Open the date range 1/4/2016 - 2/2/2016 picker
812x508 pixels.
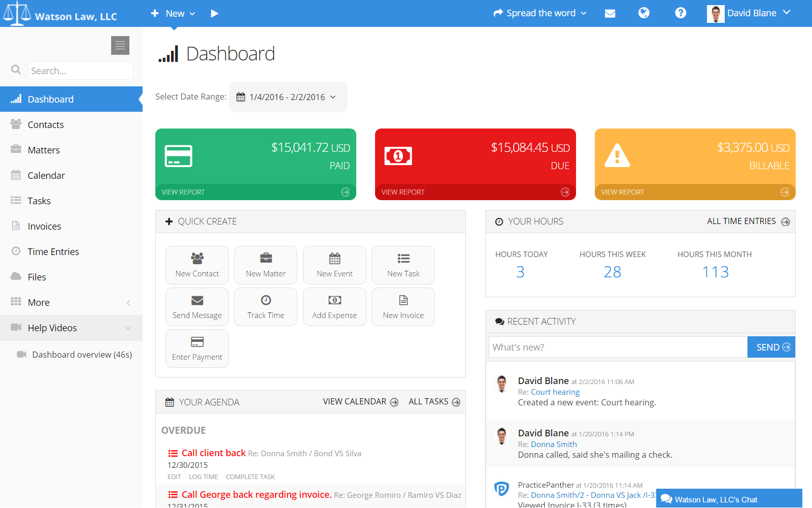point(288,97)
